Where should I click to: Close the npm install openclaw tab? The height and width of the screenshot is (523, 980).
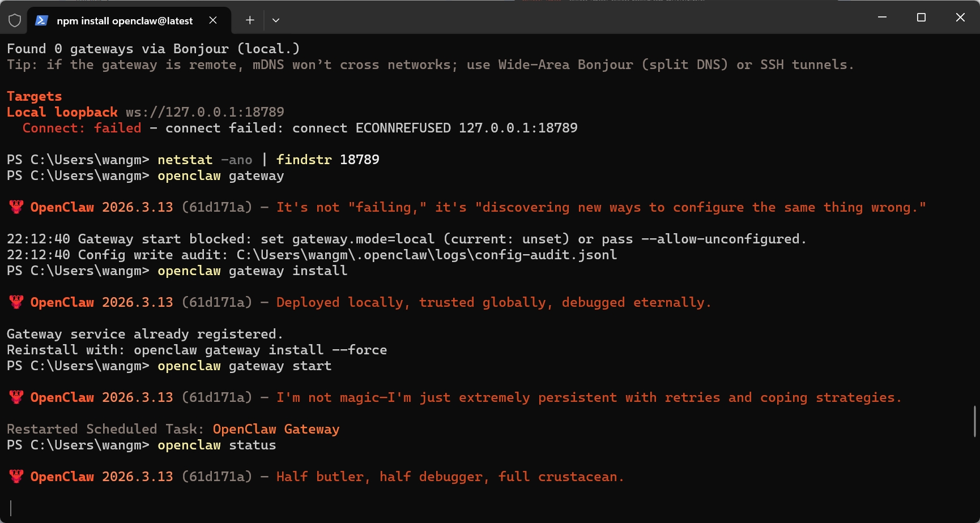pos(213,20)
